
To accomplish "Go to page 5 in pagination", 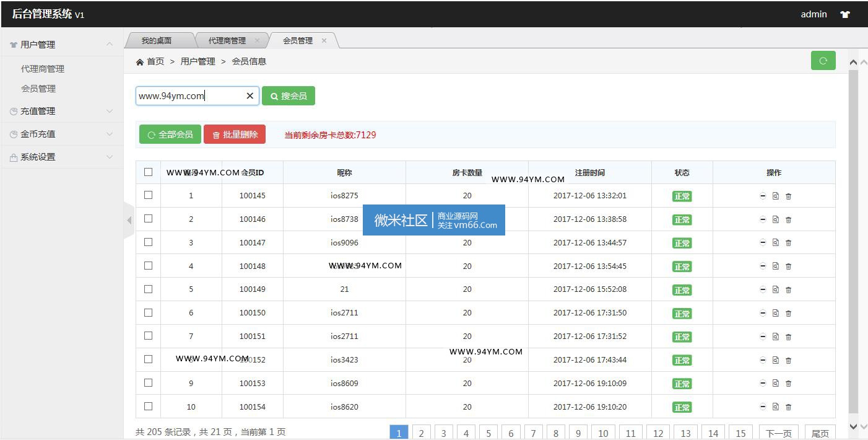I will [488, 433].
